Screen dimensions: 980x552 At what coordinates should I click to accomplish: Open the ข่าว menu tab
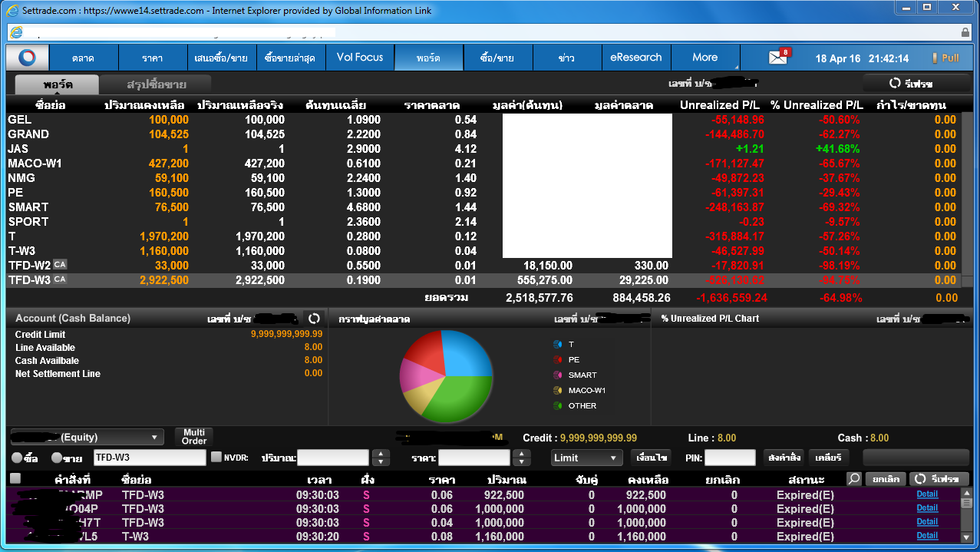point(567,58)
